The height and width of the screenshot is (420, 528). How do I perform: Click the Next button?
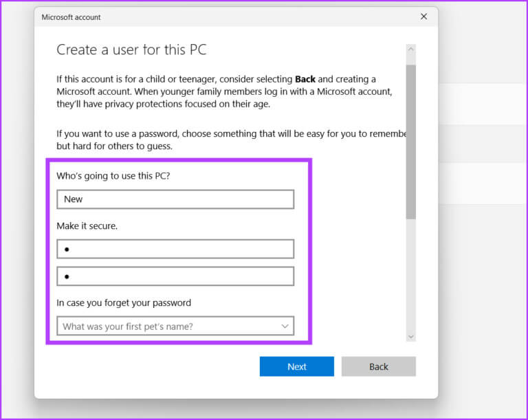297,366
